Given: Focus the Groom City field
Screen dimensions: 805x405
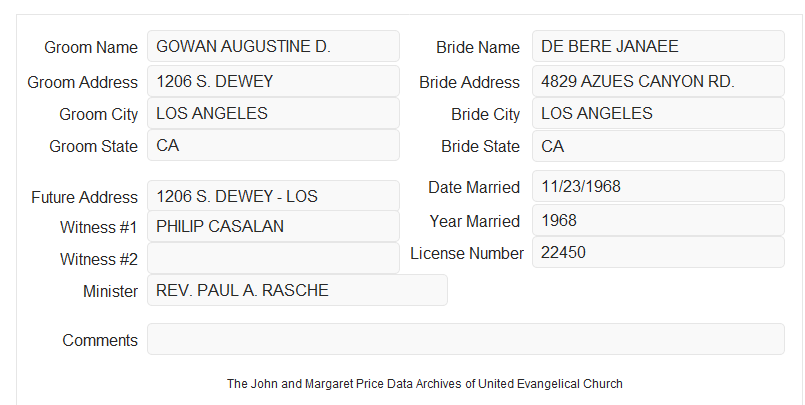Looking at the screenshot, I should point(273,113).
